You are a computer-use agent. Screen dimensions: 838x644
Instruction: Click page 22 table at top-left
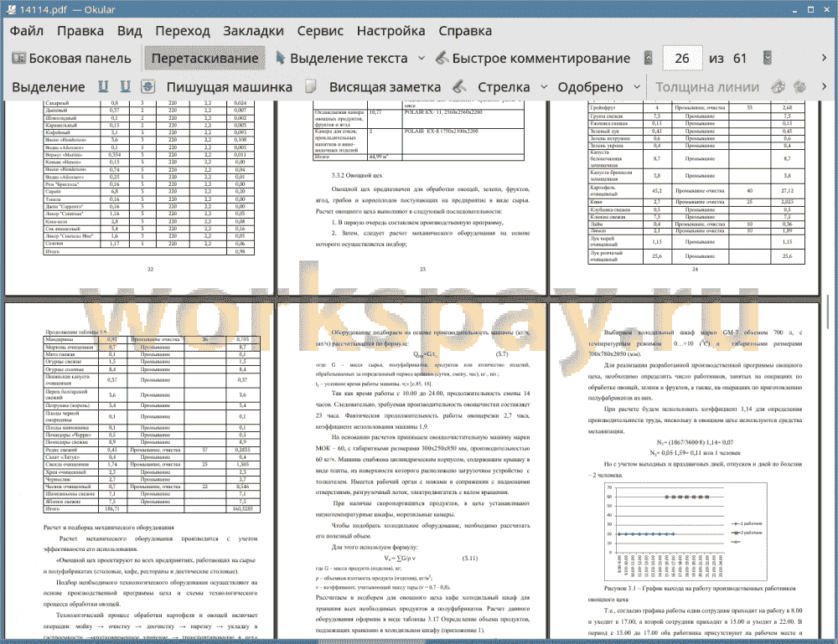(148, 178)
